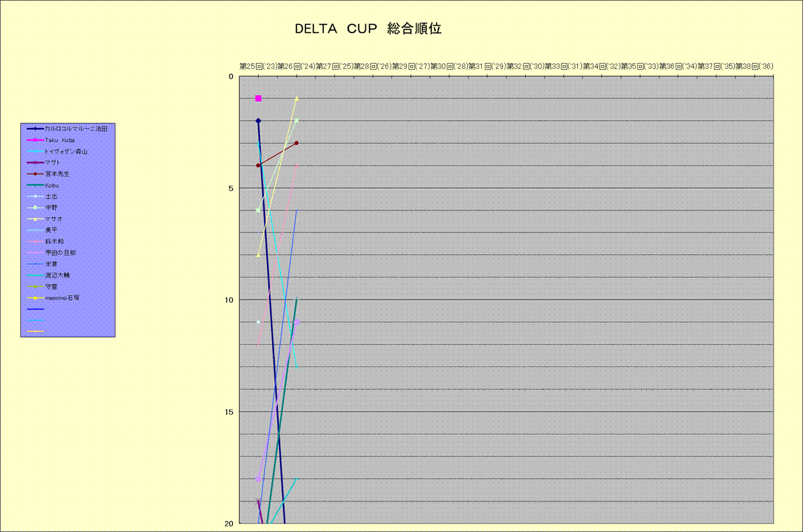The width and height of the screenshot is (803, 532).
Task: Click the x-axis label 第32回('30)
Action: click(x=526, y=66)
